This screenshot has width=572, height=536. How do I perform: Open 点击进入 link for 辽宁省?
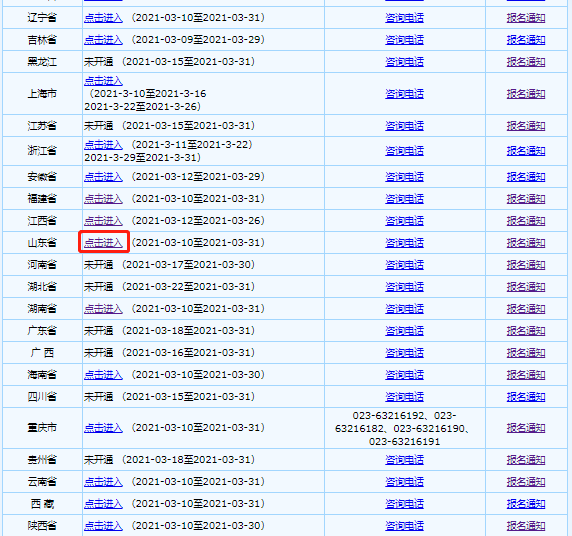click(103, 18)
